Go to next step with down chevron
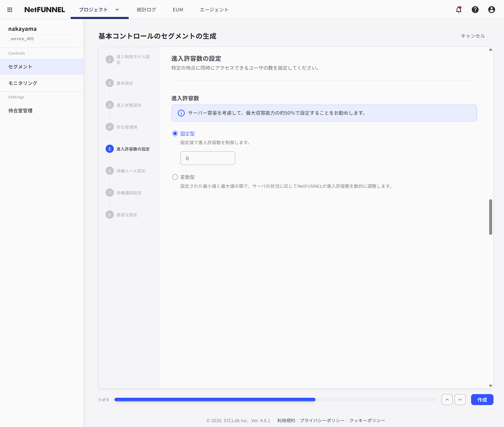Viewport: 504px width, 427px height. pos(460,400)
